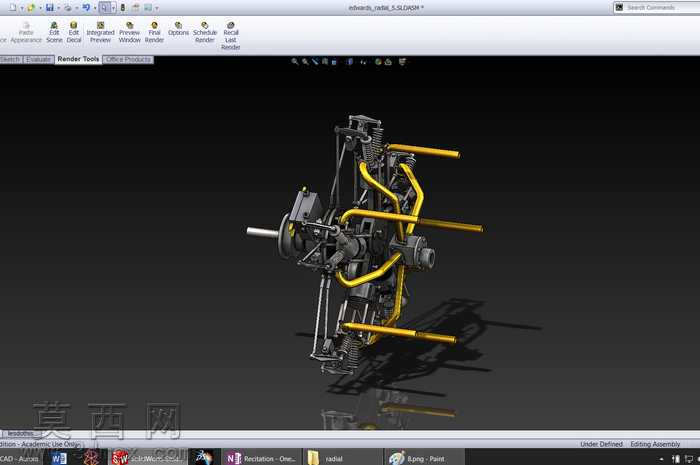Start the Integrated Preview
The width and height of the screenshot is (700, 465).
100,32
